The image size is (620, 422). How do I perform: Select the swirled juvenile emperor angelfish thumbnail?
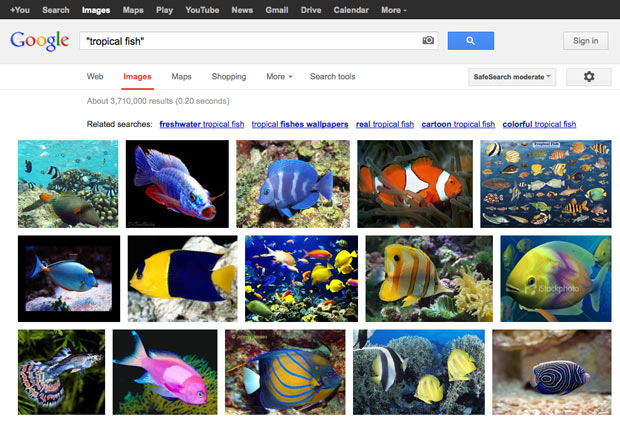click(552, 372)
